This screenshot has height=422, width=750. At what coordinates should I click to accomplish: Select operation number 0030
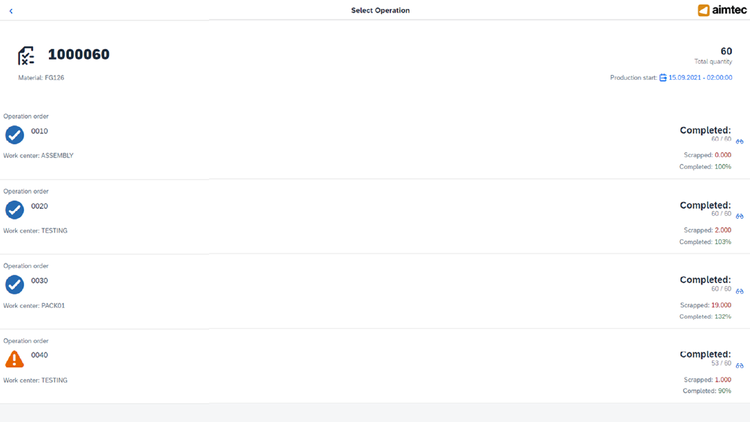[39, 281]
